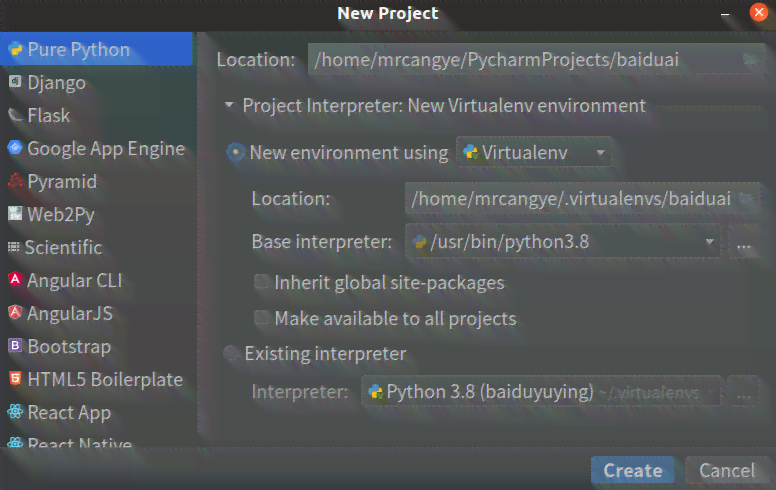This screenshot has width=776, height=490.
Task: Minimize the New Project dialog
Action: (725, 14)
